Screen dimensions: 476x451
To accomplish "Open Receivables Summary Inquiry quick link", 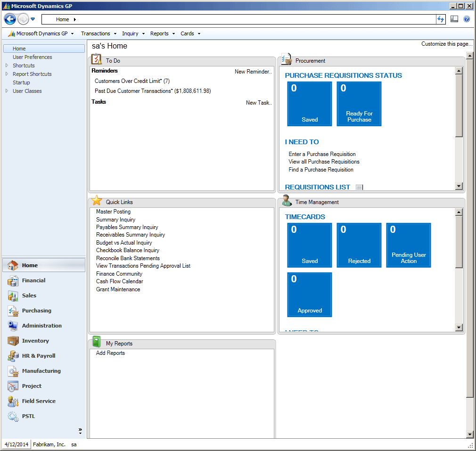I will coord(131,235).
